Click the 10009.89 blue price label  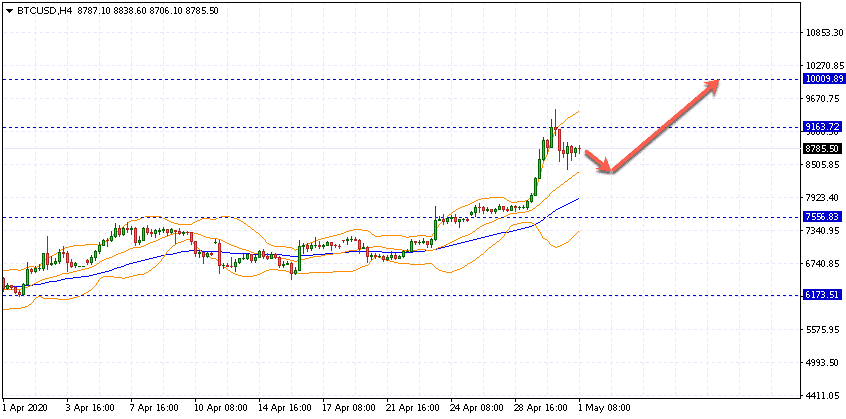point(823,79)
